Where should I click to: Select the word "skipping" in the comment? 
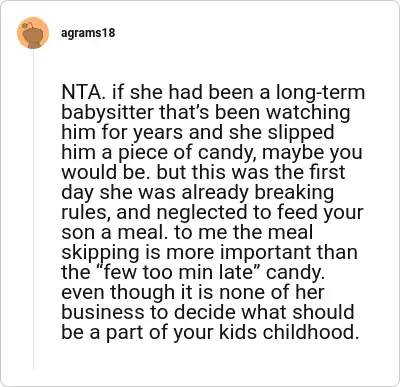click(x=100, y=252)
